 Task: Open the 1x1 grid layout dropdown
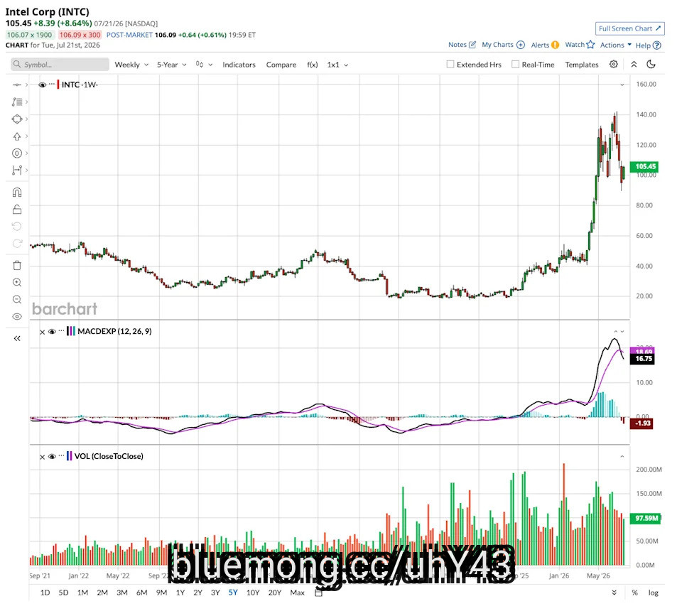[337, 65]
